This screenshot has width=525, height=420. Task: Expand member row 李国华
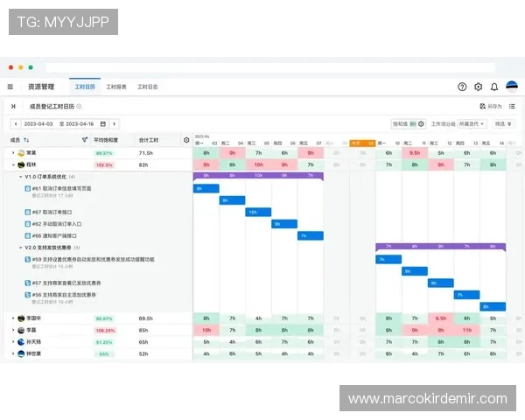pyautogui.click(x=13, y=318)
